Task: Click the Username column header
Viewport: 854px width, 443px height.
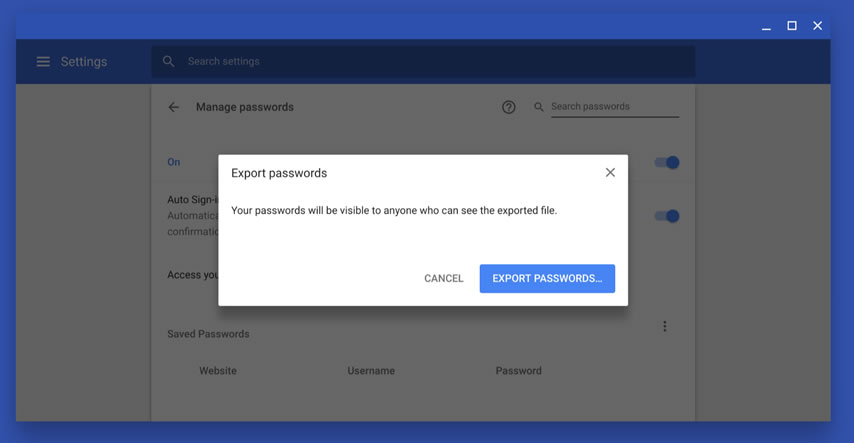Action: pos(371,371)
